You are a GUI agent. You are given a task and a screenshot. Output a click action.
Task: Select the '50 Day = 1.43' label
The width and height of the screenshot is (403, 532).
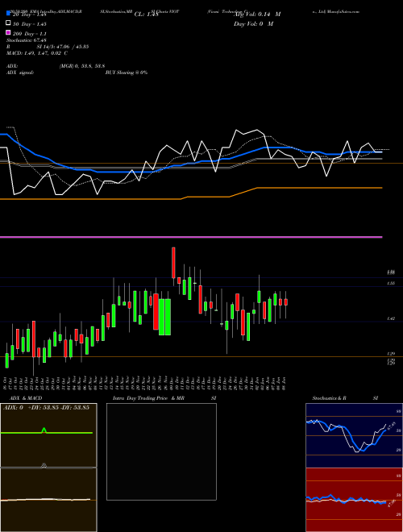pos(29,23)
